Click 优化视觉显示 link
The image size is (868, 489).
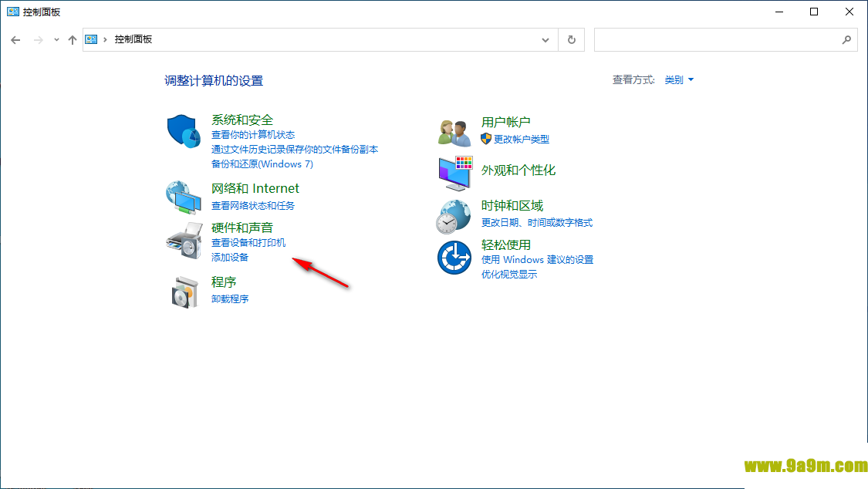[508, 275]
